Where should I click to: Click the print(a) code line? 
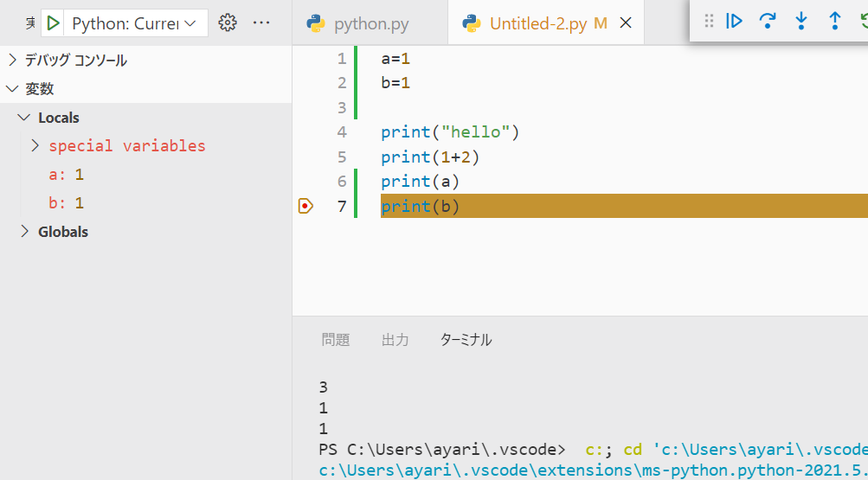[421, 182]
